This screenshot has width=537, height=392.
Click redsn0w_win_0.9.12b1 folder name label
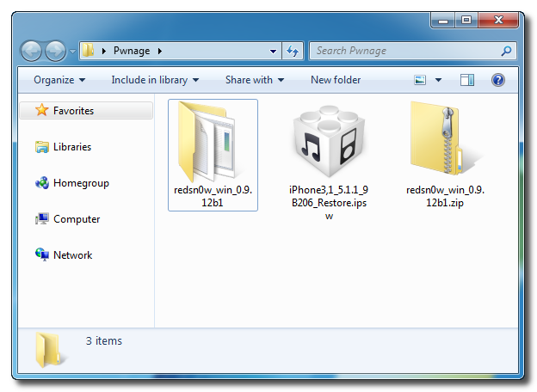coord(213,196)
